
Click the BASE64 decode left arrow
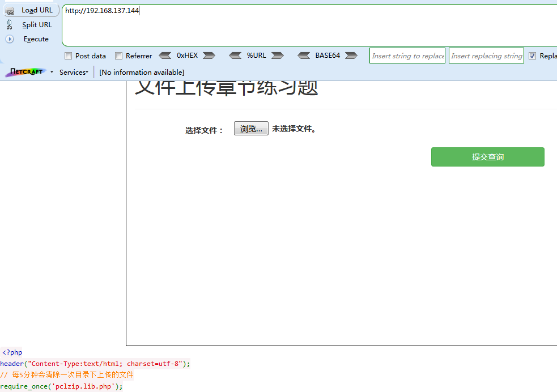304,56
